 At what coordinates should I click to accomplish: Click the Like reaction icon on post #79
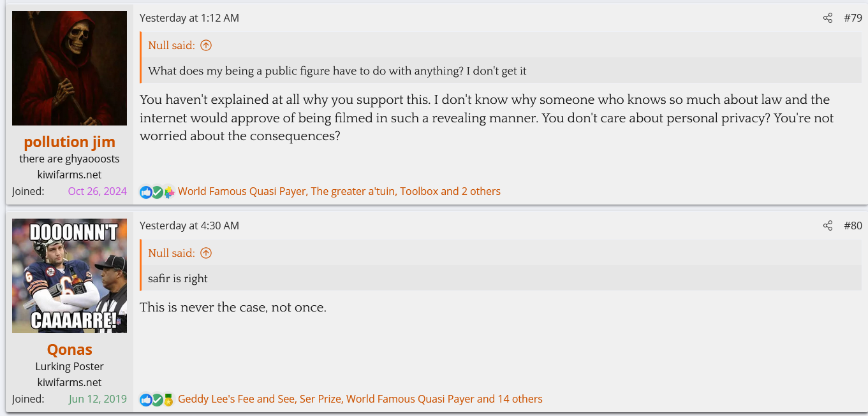[146, 192]
